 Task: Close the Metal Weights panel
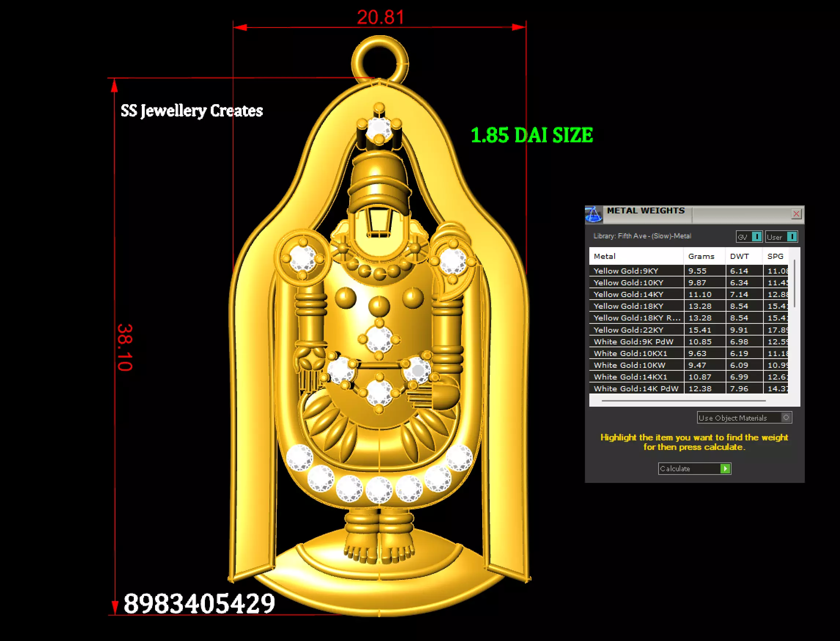[x=796, y=214]
